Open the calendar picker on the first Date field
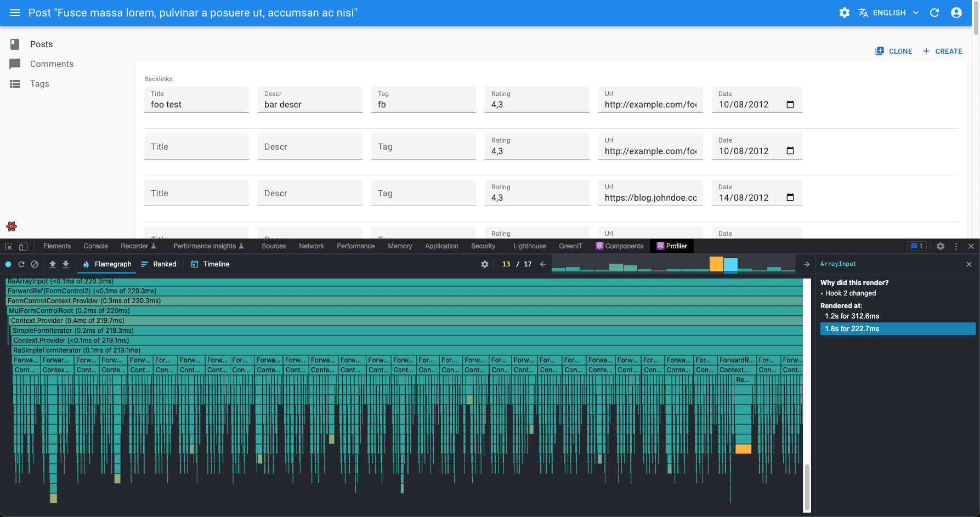This screenshot has width=980, height=517. 790,104
